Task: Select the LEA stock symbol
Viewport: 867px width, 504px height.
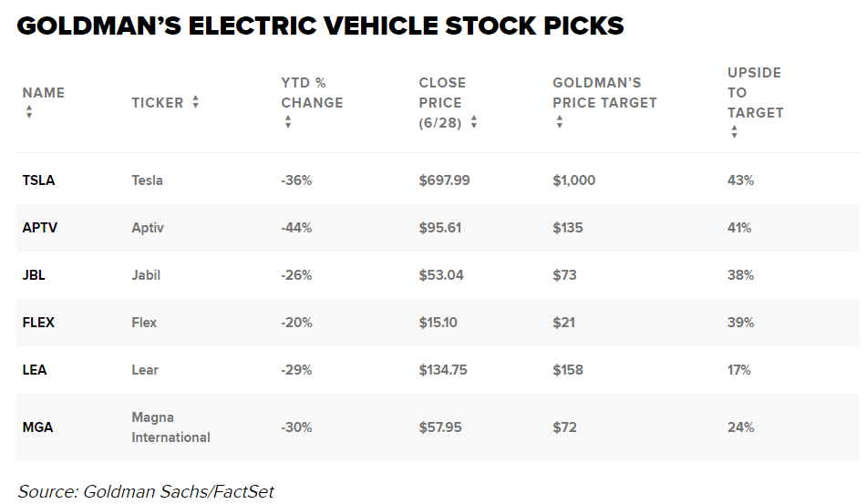Action: tap(34, 370)
